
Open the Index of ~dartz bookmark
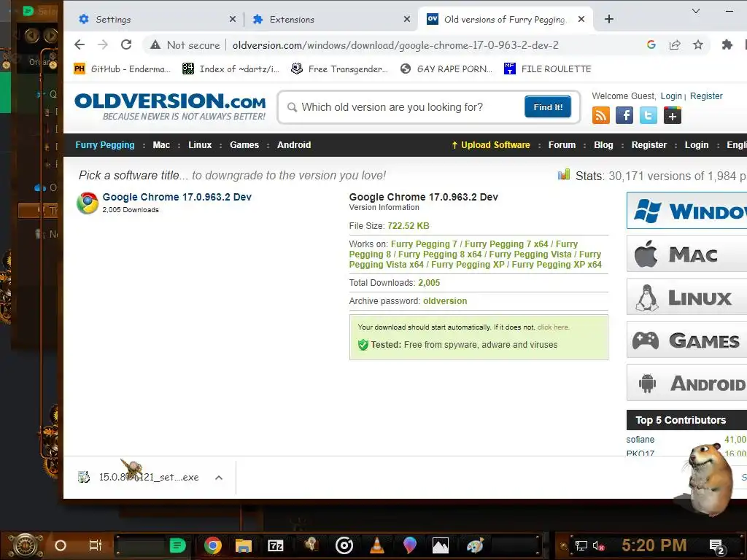coord(231,69)
